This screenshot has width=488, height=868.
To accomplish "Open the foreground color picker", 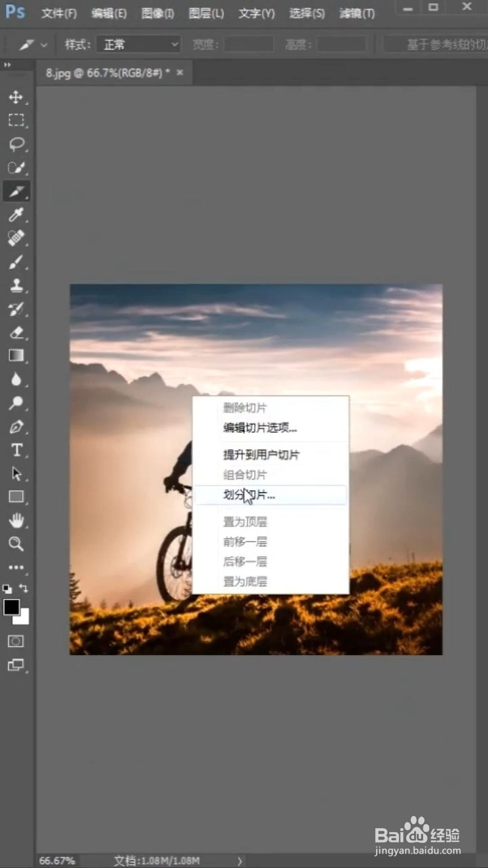I will pos(11,607).
